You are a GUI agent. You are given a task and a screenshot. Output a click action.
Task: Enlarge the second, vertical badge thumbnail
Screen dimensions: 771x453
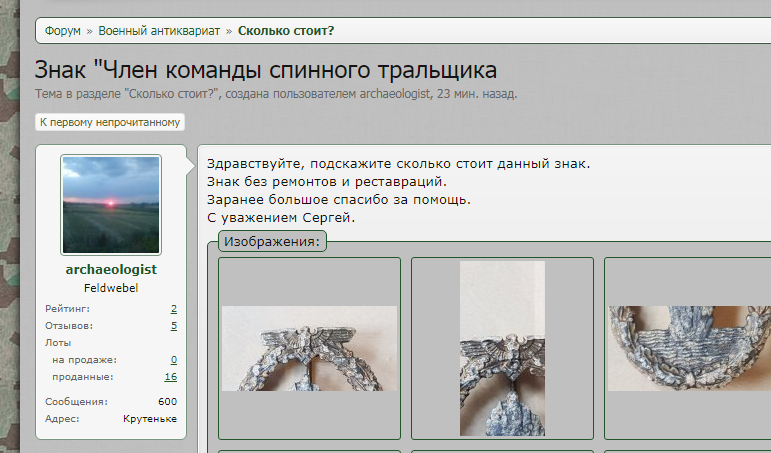[502, 348]
